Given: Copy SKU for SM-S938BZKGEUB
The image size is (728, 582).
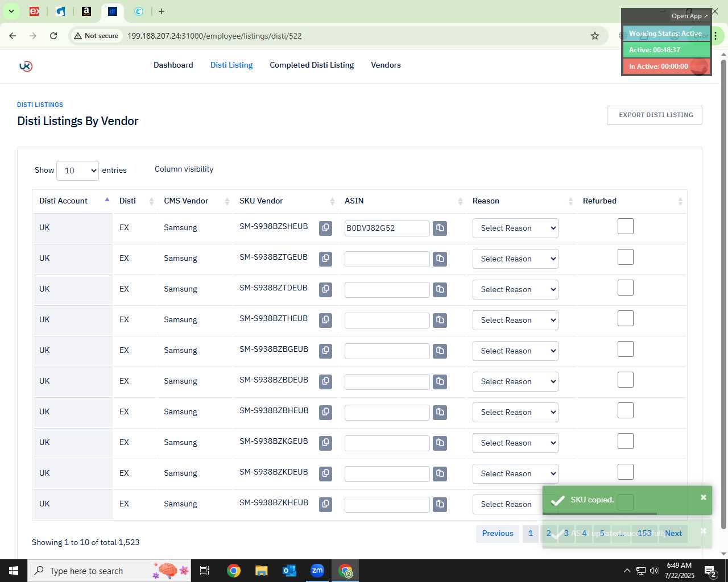Looking at the screenshot, I should [x=325, y=443].
